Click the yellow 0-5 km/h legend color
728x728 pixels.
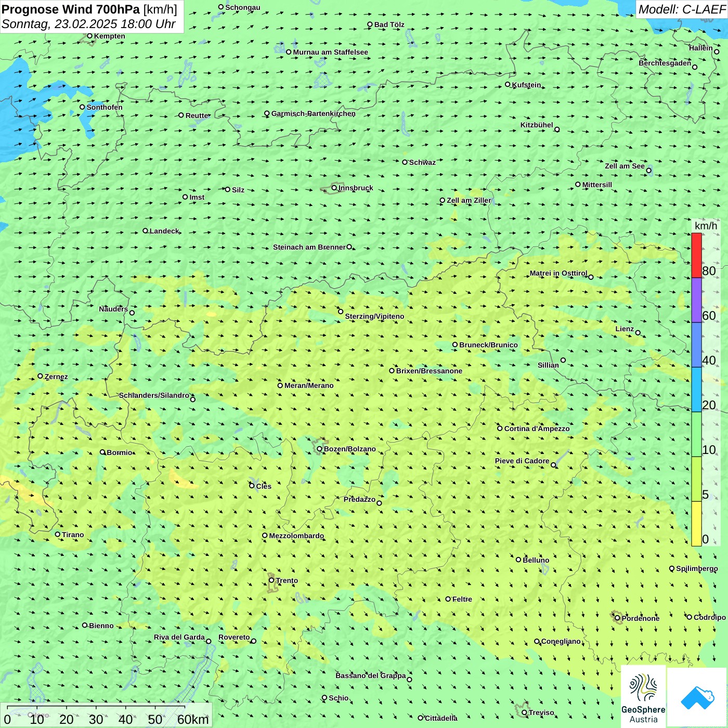pos(696,524)
